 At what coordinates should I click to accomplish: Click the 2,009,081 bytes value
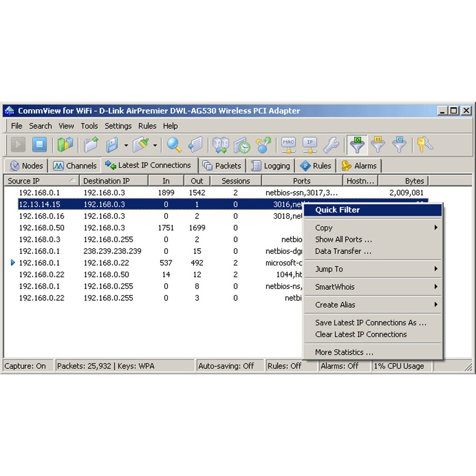[x=406, y=193]
